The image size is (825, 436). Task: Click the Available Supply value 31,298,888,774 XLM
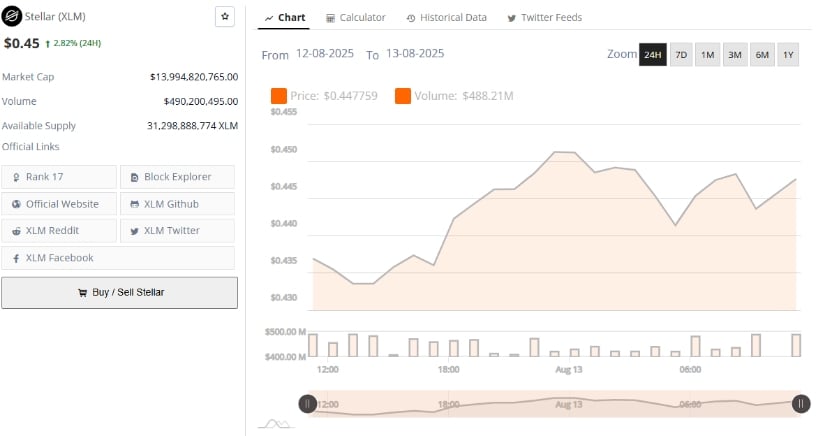[x=193, y=126]
